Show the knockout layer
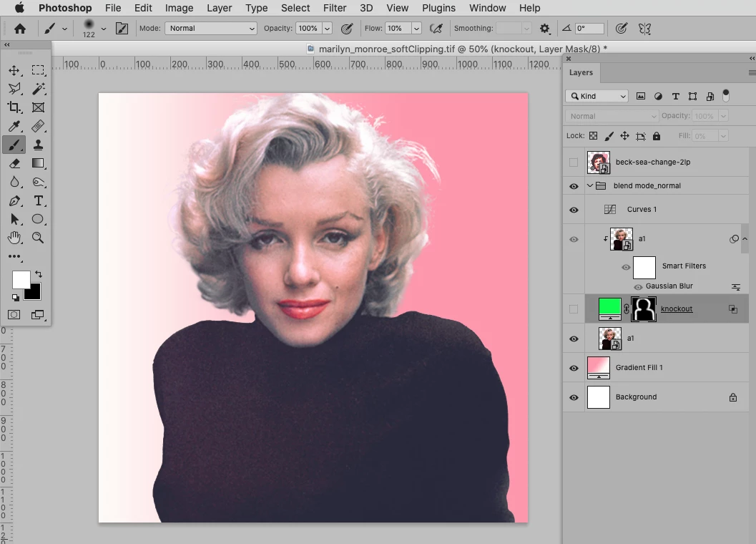Image resolution: width=756 pixels, height=544 pixels. click(x=574, y=309)
